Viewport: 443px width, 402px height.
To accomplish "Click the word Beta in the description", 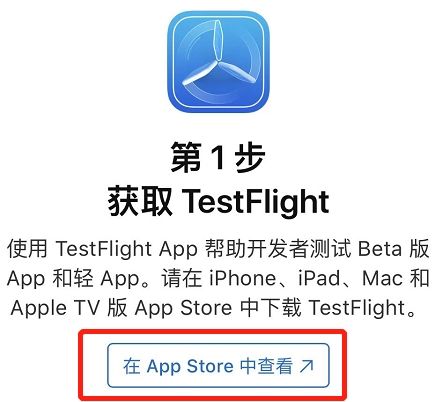I will (x=380, y=249).
